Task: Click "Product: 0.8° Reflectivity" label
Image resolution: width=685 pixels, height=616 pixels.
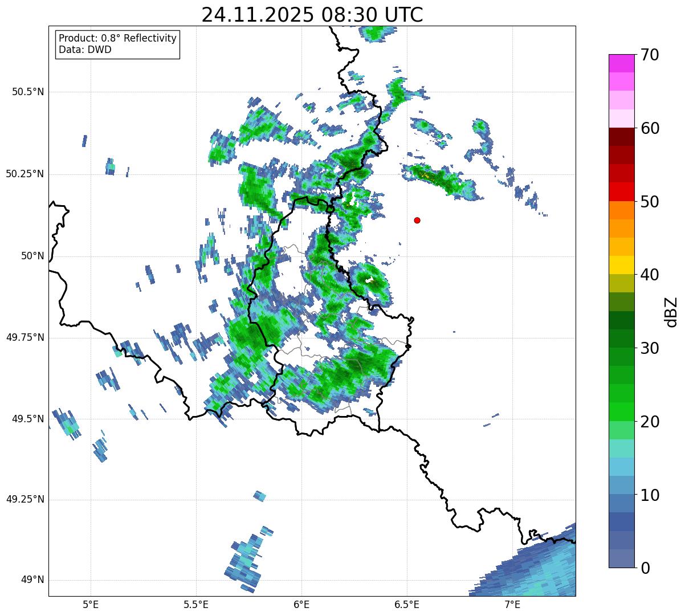Action: pos(118,38)
